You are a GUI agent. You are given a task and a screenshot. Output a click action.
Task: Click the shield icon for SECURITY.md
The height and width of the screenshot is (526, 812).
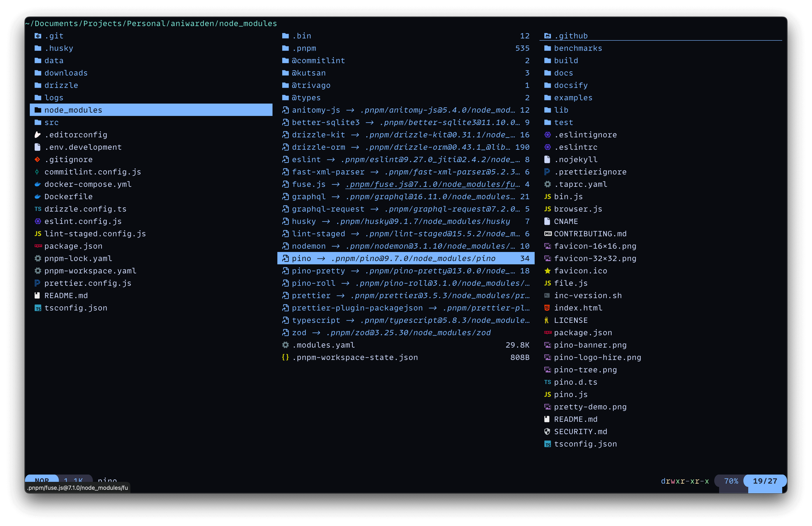tap(548, 431)
